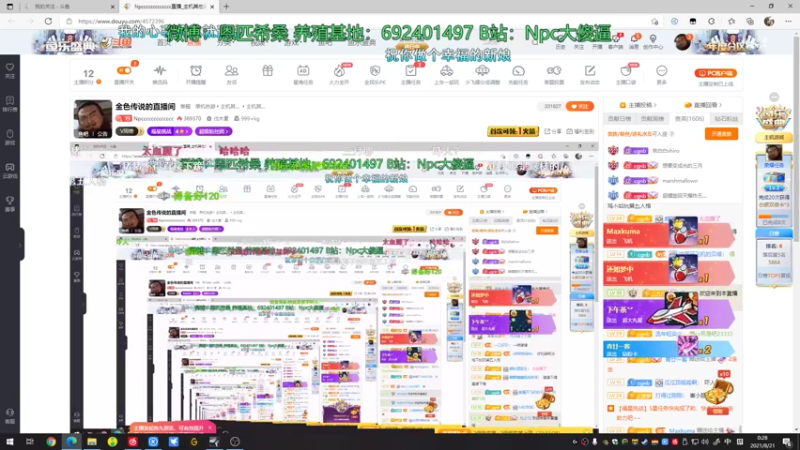
Task: Toggle the 直播开关 live switch
Action: pyautogui.click(x=124, y=70)
